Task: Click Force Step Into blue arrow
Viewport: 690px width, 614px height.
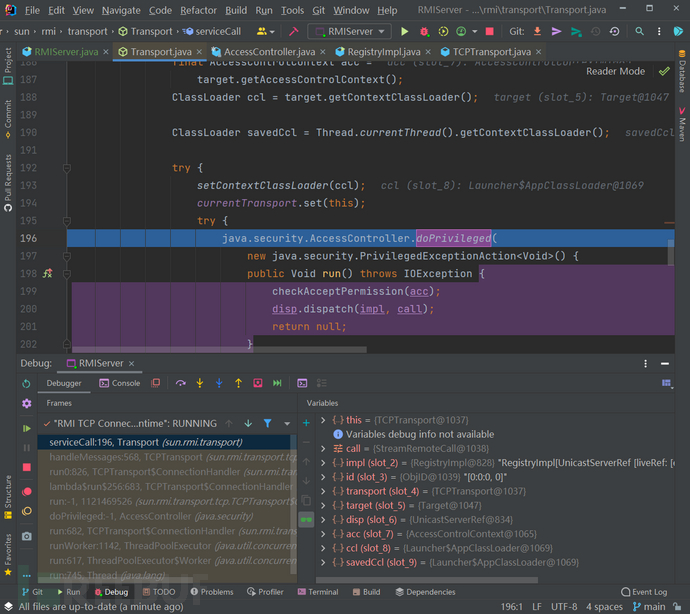Action: pos(219,383)
